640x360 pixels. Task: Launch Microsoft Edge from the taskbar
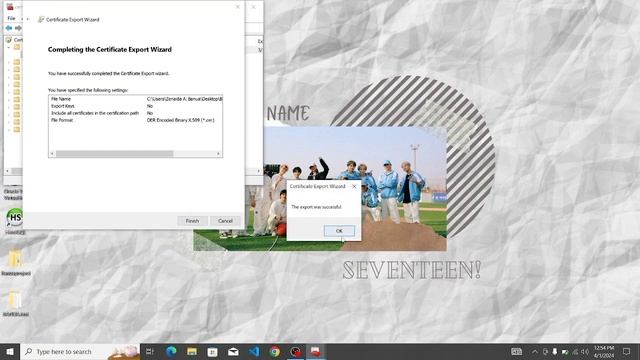coord(171,351)
